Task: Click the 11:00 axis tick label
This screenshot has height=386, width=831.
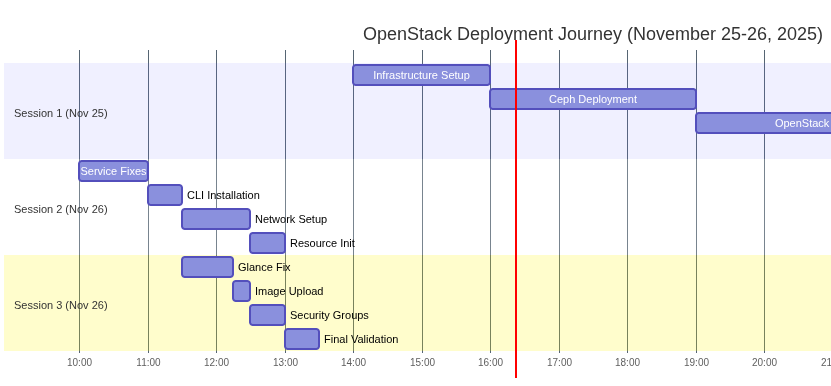Action: [x=148, y=363]
